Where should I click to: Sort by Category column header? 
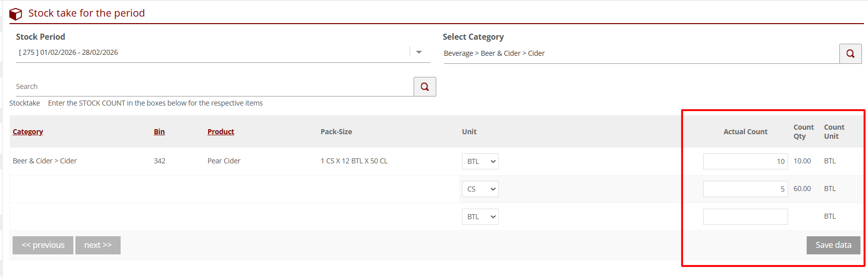[x=28, y=132]
